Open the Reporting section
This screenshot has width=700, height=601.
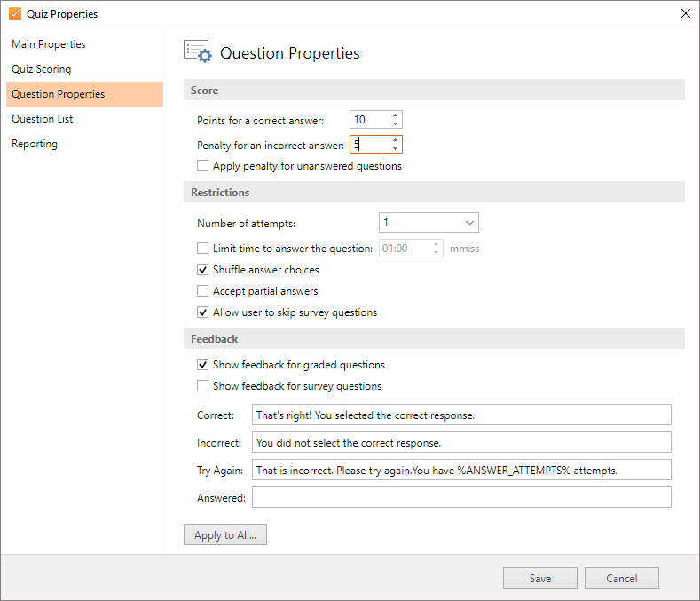click(x=35, y=144)
